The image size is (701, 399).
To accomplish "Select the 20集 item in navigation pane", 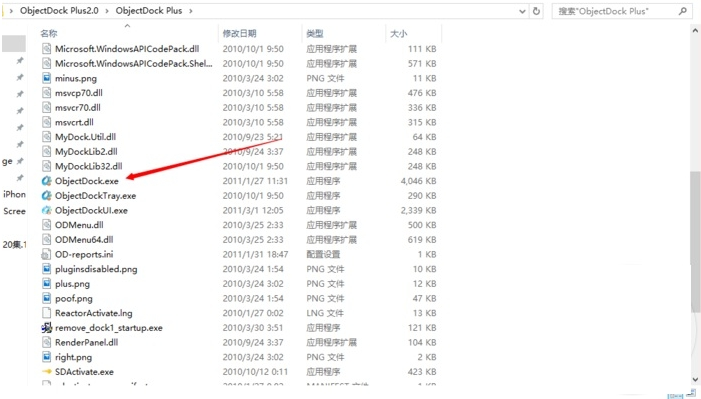I will [14, 245].
